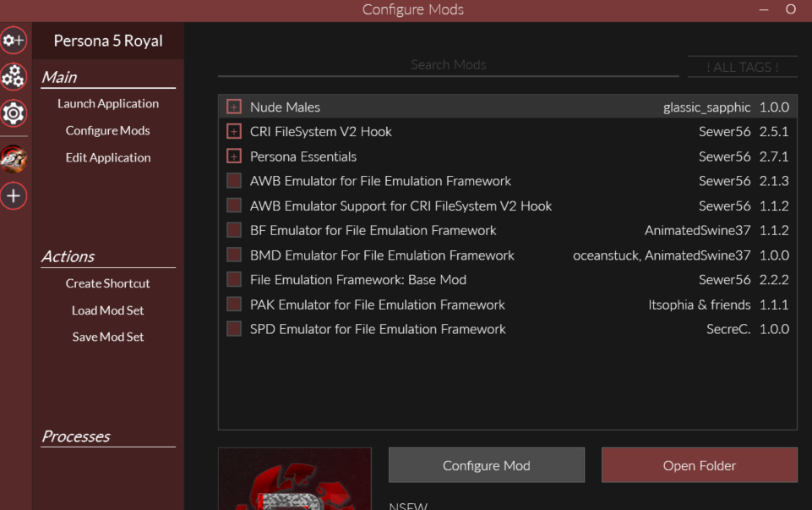Enable AWB Emulator Support for CRI FileSystem checkbox
812x510 pixels.
click(x=234, y=206)
